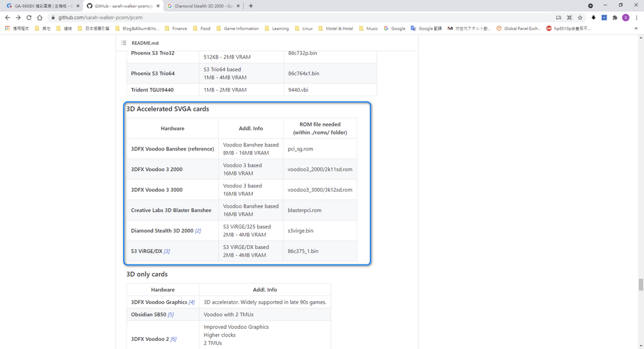Open the Google Translate bookmark
The width and height of the screenshot is (644, 349).
click(x=426, y=28)
